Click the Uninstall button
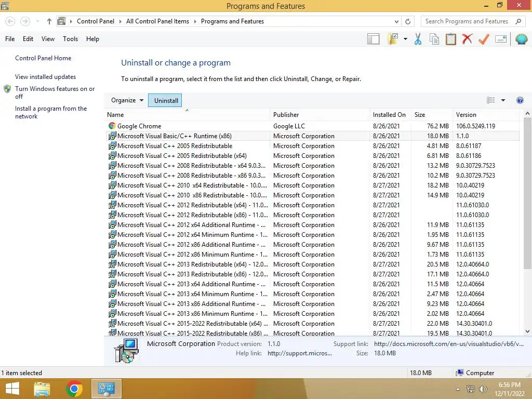The height and width of the screenshot is (399, 532). tap(165, 100)
